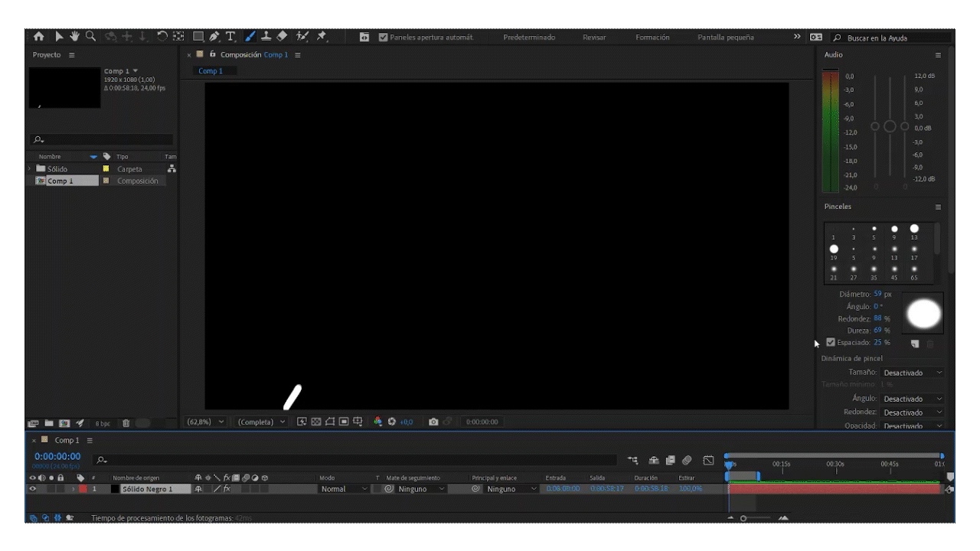Click the center audio level slider knob
This screenshot has height=551, width=980.
coord(889,126)
